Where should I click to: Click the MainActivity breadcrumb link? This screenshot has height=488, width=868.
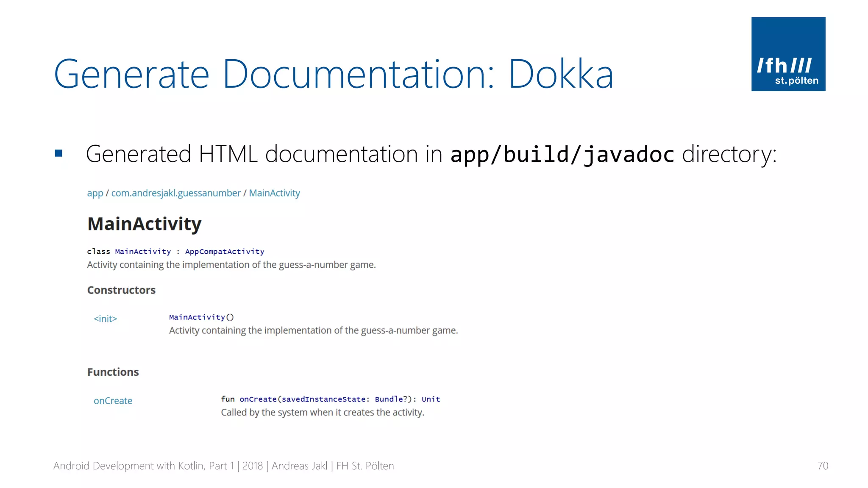(x=274, y=193)
